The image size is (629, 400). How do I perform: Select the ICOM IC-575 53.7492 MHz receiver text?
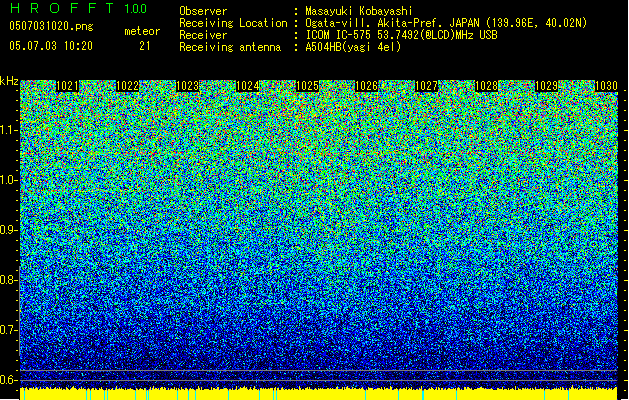coord(402,35)
